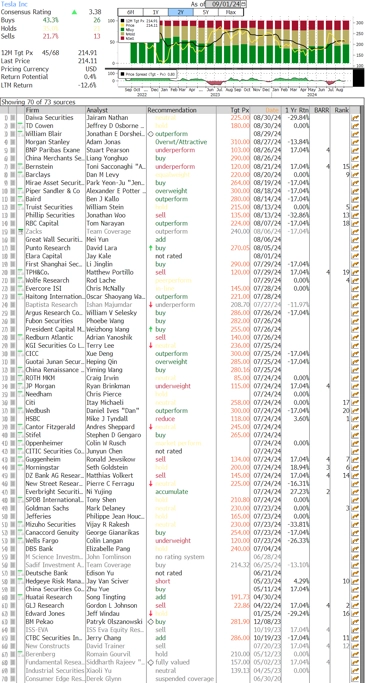This screenshot has height=683, width=365.
Task: Sort the analyst list by the Date column
Action: [x=272, y=110]
